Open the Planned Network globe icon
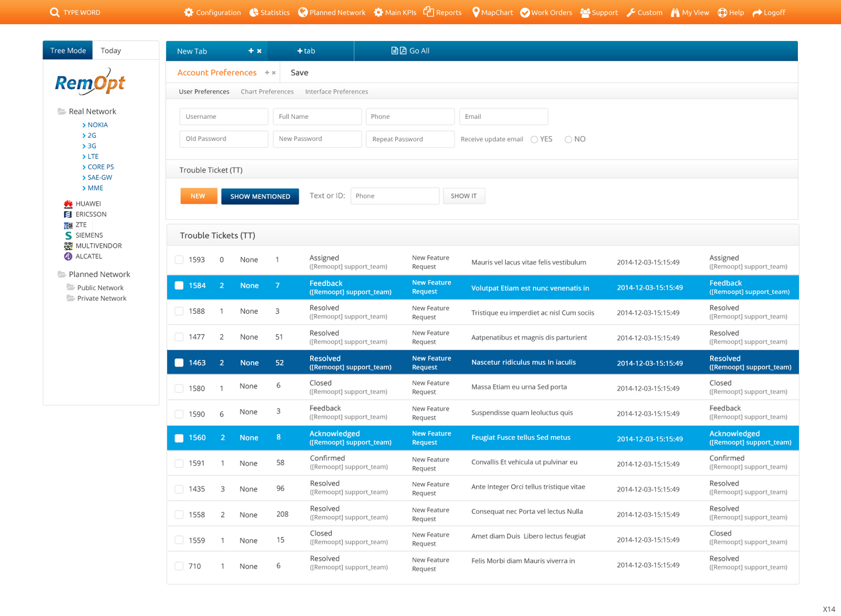 tap(303, 12)
